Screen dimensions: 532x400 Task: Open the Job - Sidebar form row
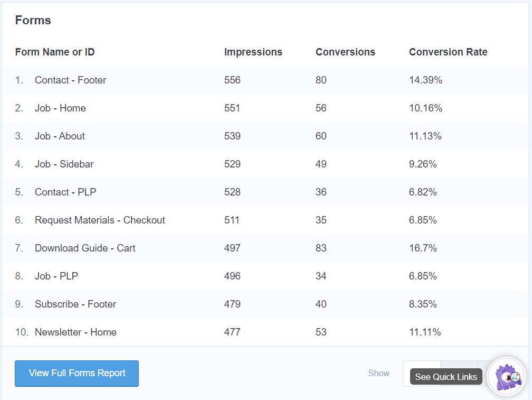pyautogui.click(x=64, y=164)
